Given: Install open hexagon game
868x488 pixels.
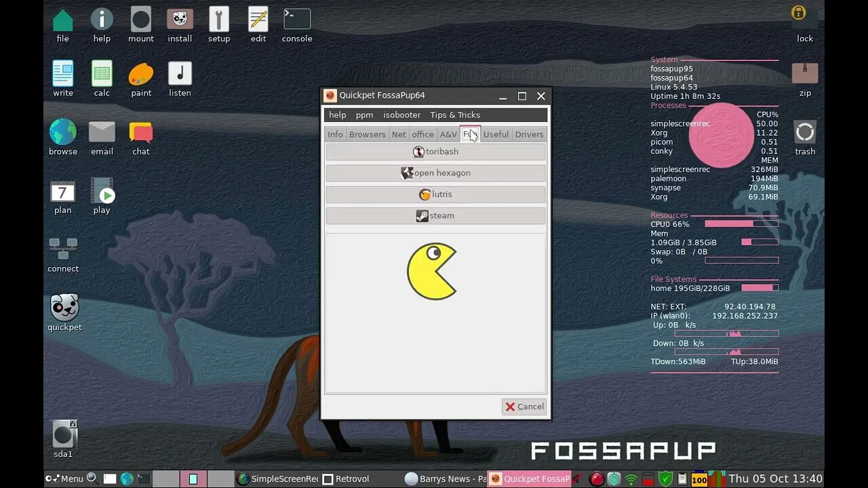Looking at the screenshot, I should click(435, 173).
